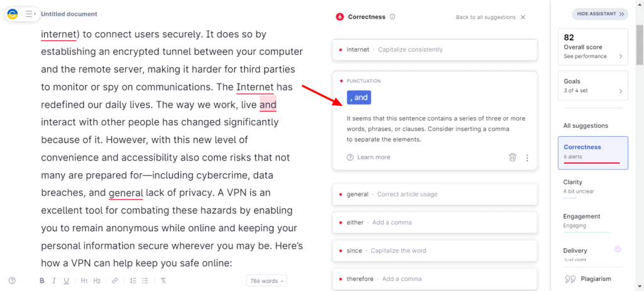The height and width of the screenshot is (291, 644).
Task: Click the Grammarly logo icon
Action: coord(12,13)
